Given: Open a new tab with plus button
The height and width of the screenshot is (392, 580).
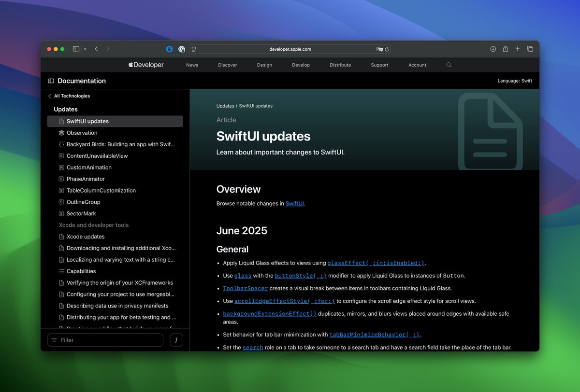Looking at the screenshot, I should [x=518, y=49].
